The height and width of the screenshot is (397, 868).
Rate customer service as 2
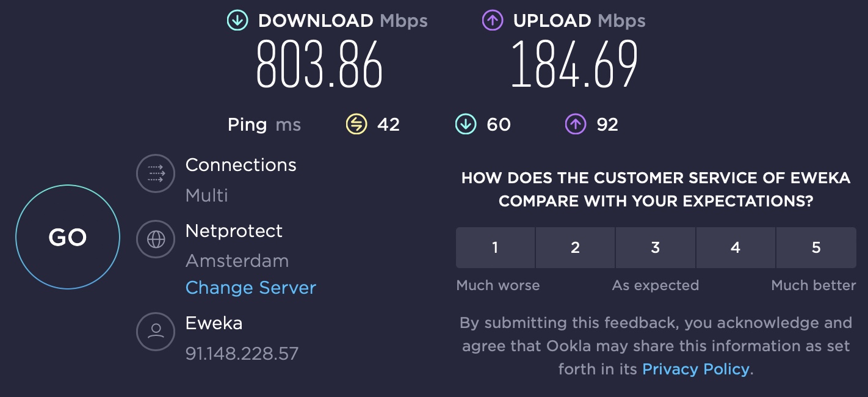(x=575, y=247)
